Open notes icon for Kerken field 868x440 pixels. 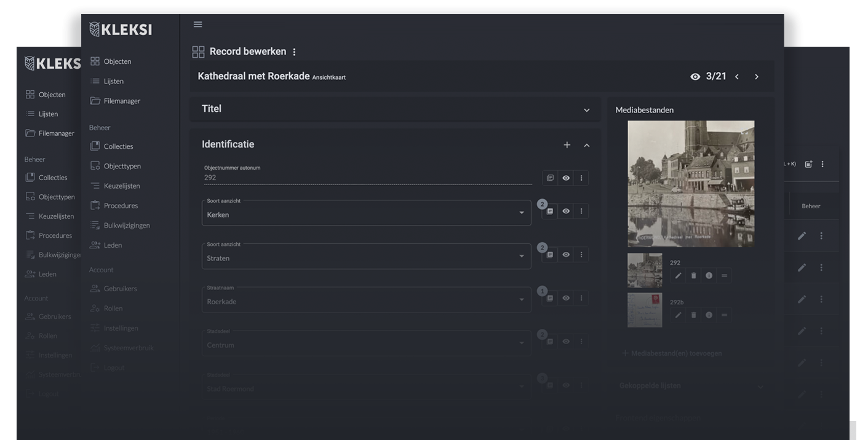[550, 211]
